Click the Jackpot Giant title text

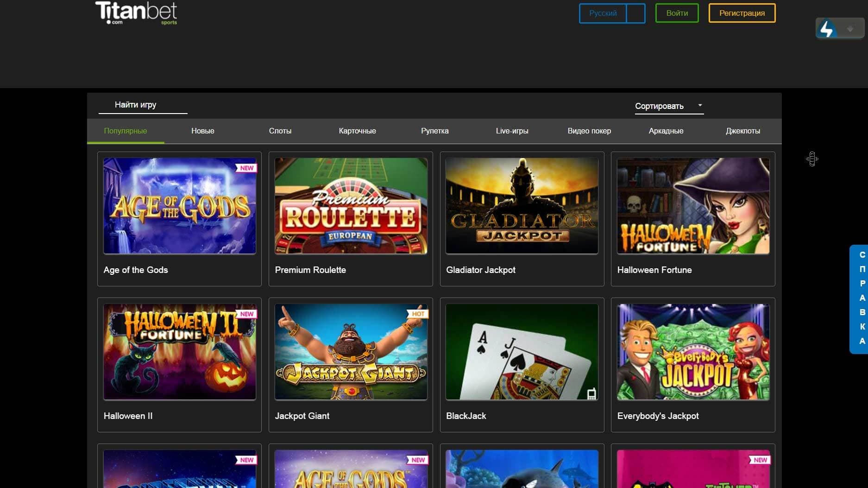point(302,416)
